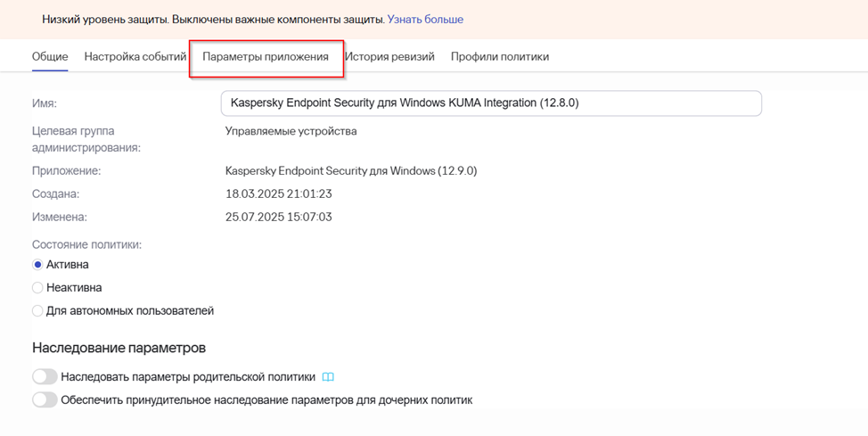Set policy state to "Неактивна"
The width and height of the screenshot is (868, 436).
coord(37,288)
